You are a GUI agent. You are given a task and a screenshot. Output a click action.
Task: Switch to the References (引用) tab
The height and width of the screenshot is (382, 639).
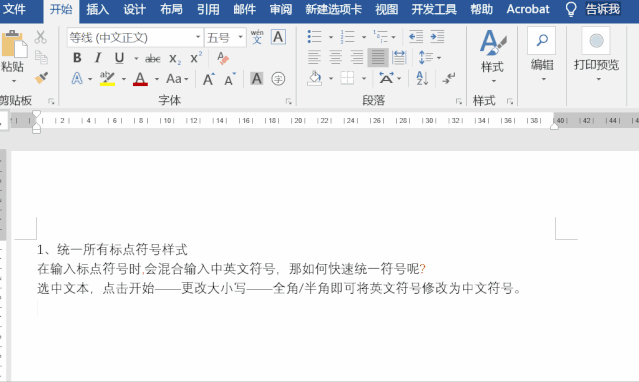pos(208,9)
